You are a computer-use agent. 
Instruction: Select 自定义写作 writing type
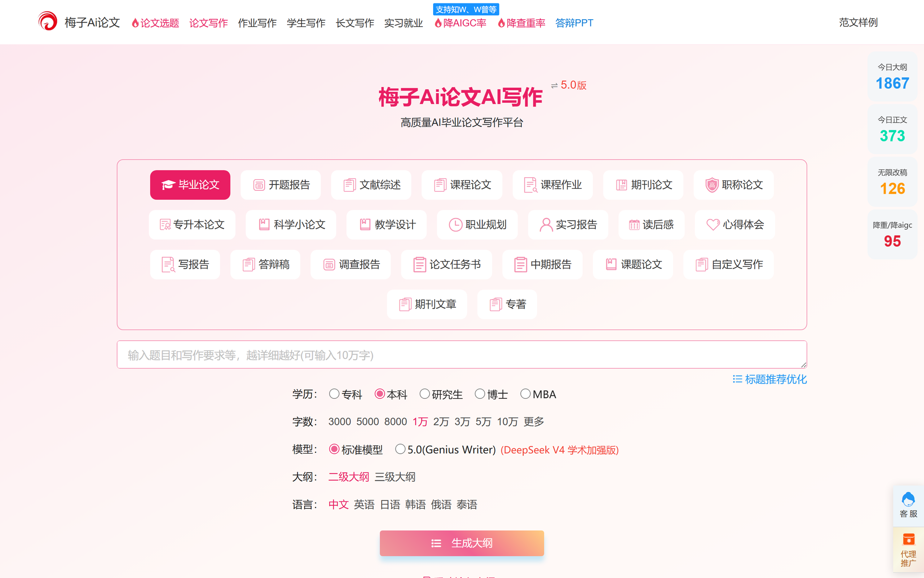[728, 264]
